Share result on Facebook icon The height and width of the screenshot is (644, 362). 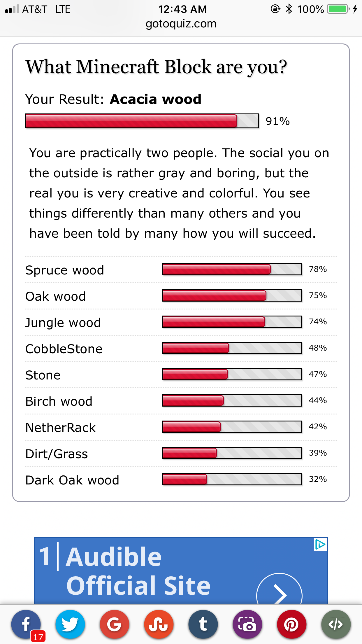click(26, 624)
